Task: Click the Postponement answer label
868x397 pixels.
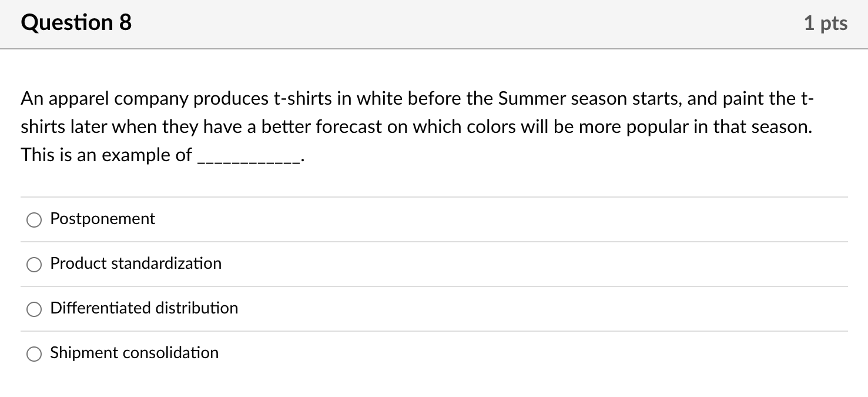Action: [x=102, y=219]
